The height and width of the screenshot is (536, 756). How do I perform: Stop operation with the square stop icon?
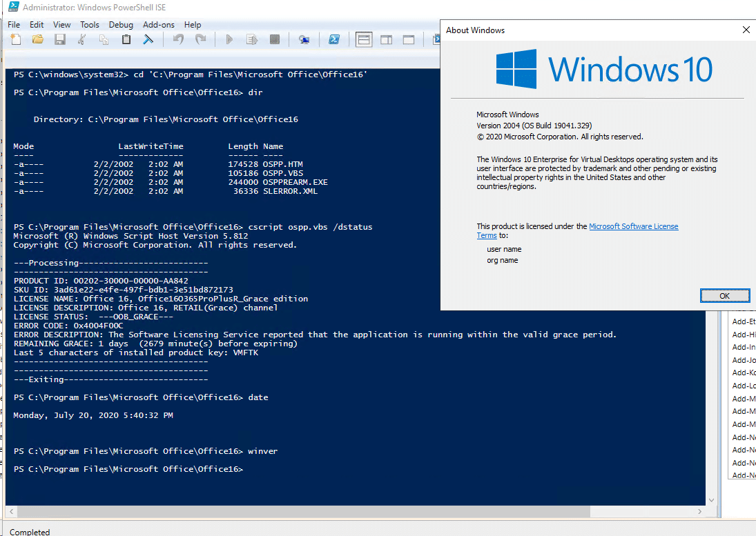275,39
